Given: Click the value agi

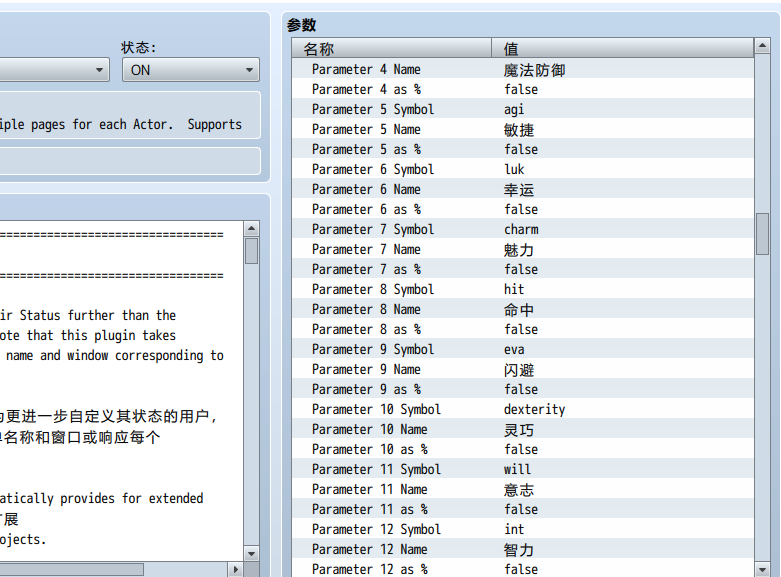Looking at the screenshot, I should tap(514, 110).
